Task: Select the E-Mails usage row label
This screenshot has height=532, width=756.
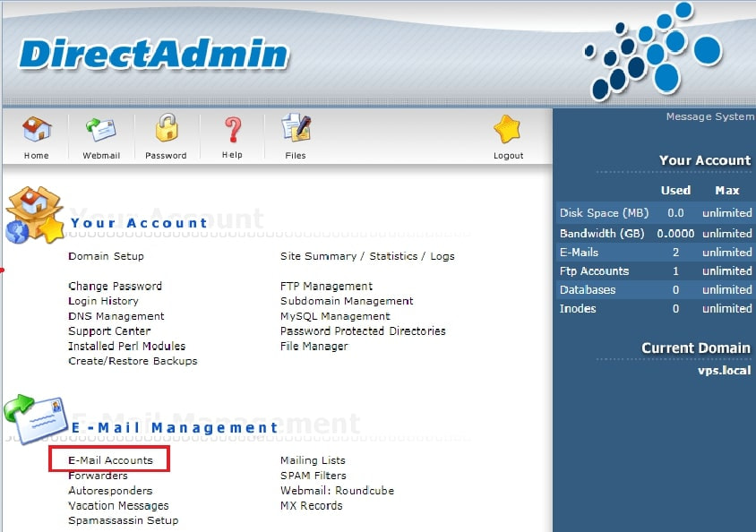Action: [x=579, y=252]
